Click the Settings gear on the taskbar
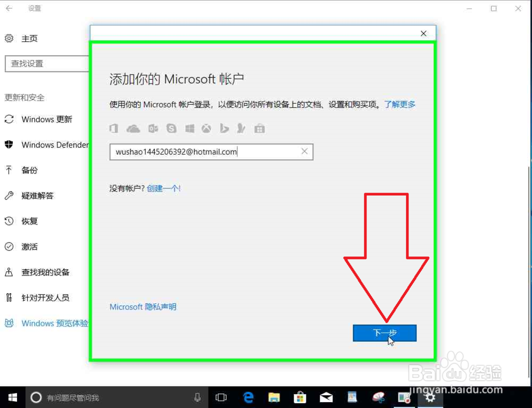Viewport: 532px width, 408px height. click(x=430, y=397)
